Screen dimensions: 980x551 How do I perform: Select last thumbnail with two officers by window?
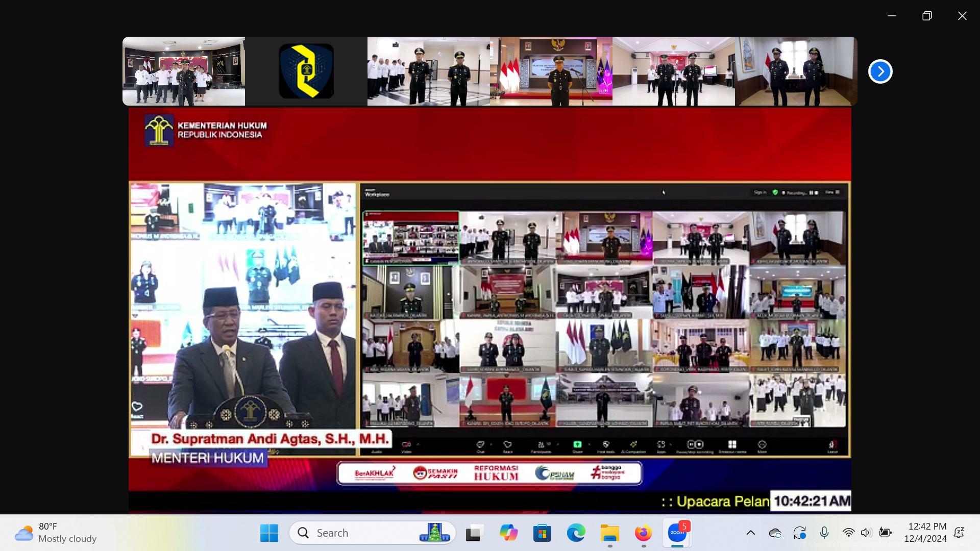point(796,71)
